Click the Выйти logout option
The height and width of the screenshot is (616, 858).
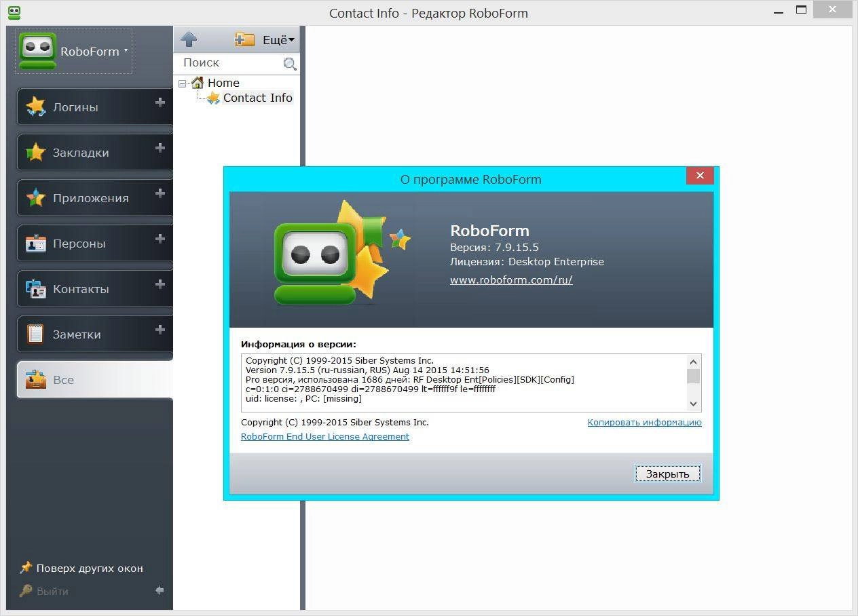tap(44, 592)
